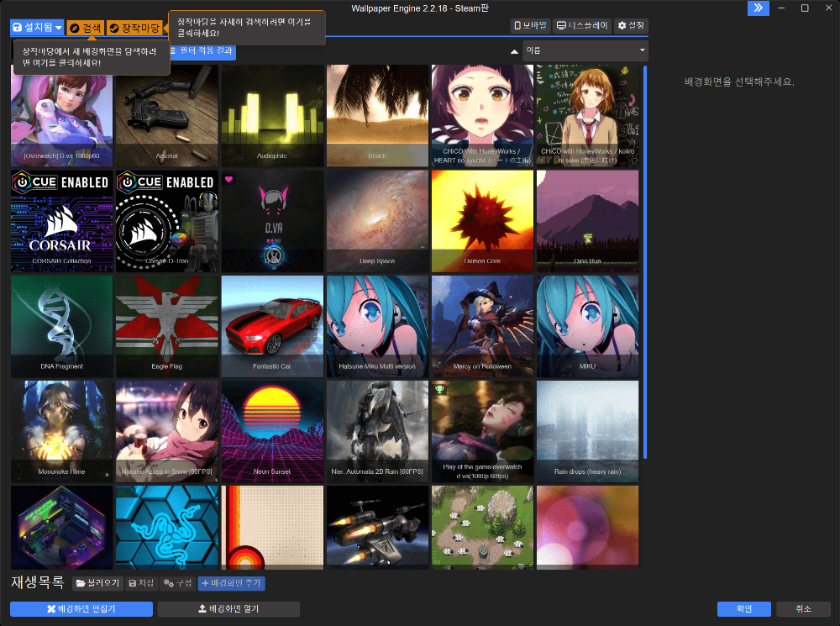
Task: Select Rain drops (heavy rain) wallpaper
Action: click(587, 431)
